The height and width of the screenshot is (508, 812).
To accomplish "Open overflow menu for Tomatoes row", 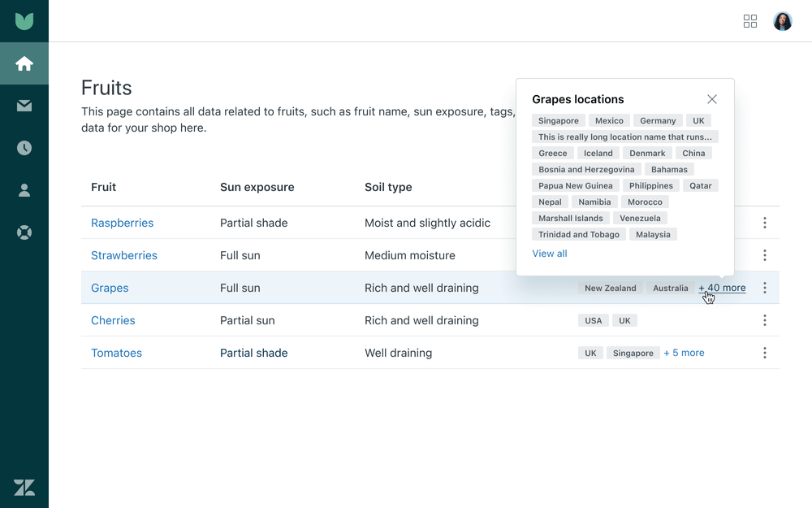I will (x=764, y=353).
